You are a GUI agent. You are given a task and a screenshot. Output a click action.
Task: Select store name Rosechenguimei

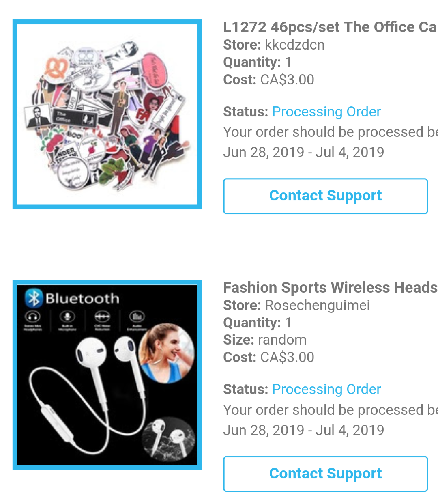(317, 305)
